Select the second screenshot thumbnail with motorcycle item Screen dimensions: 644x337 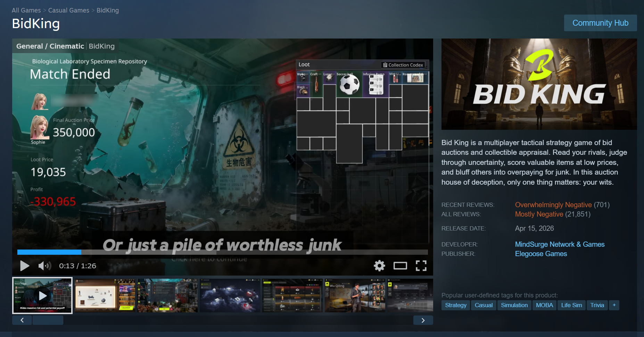pos(105,295)
